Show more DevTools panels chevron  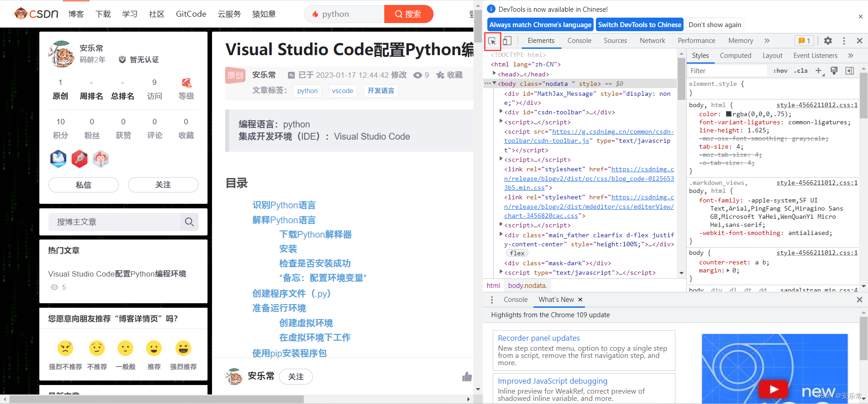click(767, 41)
